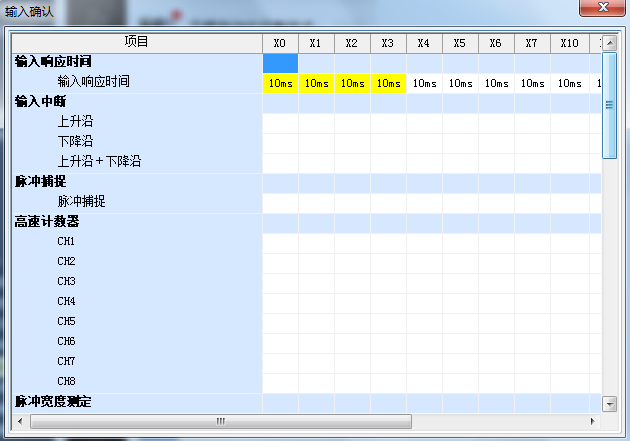Select the X0 column header
Image resolution: width=630 pixels, height=441 pixels.
pyautogui.click(x=280, y=43)
